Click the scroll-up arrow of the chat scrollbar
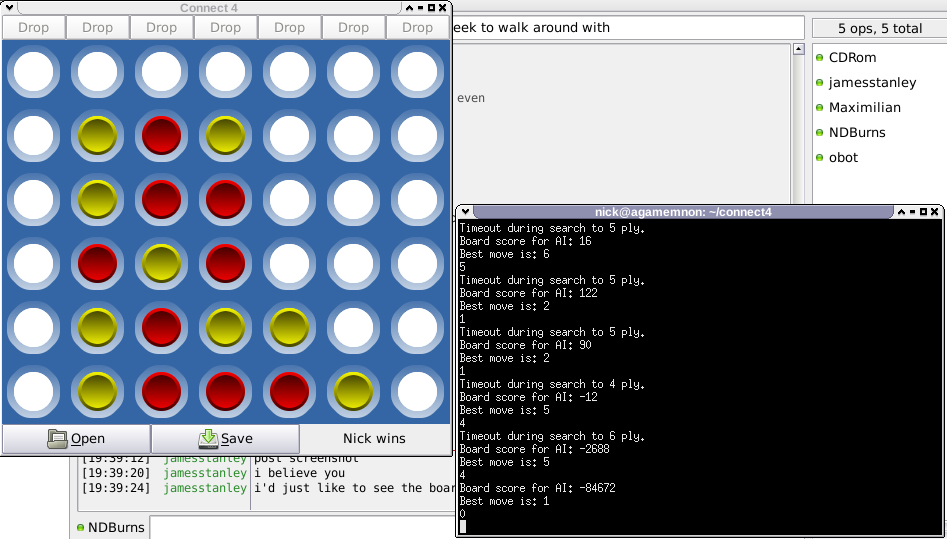This screenshot has width=947, height=539. click(798, 49)
